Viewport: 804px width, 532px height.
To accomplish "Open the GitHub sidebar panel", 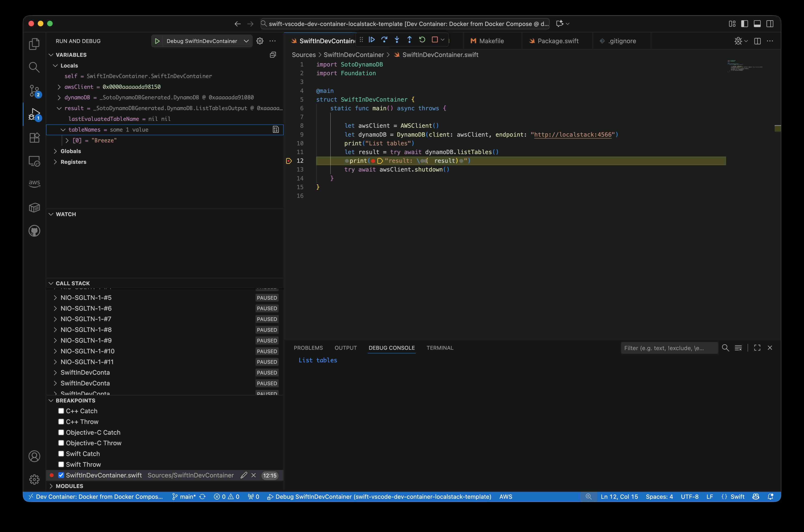I will tap(34, 231).
